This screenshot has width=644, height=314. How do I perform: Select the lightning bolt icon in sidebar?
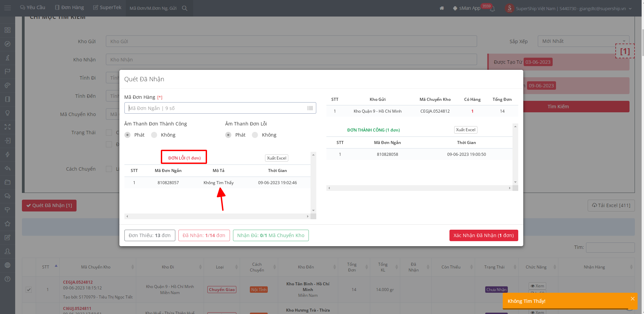click(x=7, y=154)
